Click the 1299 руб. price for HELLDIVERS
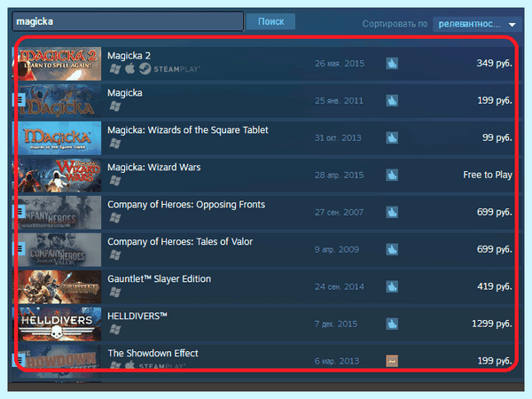The width and height of the screenshot is (532, 399). pyautogui.click(x=492, y=324)
